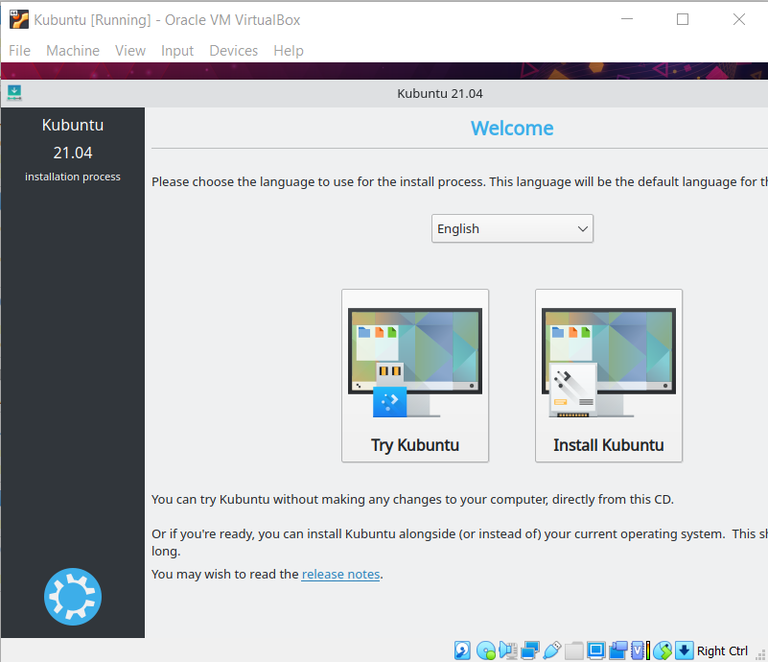Open the View menu
This screenshot has height=662, width=768.
pos(130,50)
